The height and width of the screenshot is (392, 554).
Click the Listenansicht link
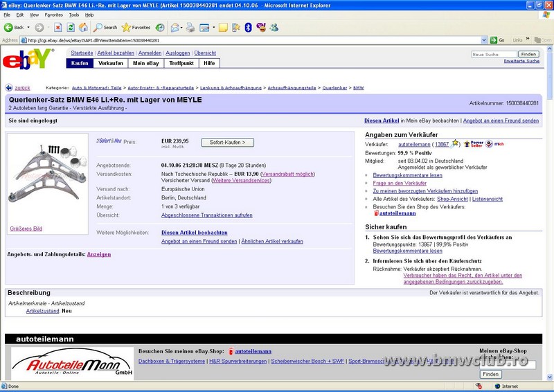(488, 199)
